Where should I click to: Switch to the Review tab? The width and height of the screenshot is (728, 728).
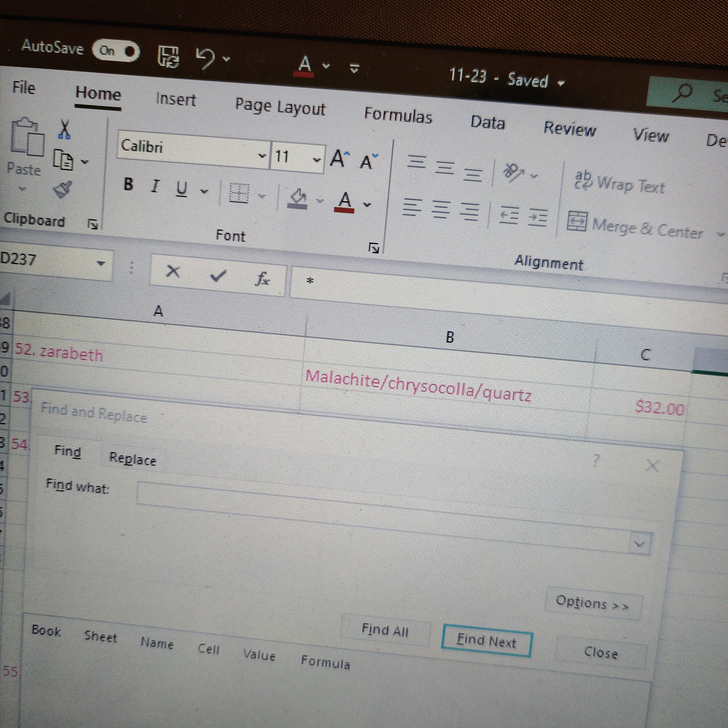(569, 128)
